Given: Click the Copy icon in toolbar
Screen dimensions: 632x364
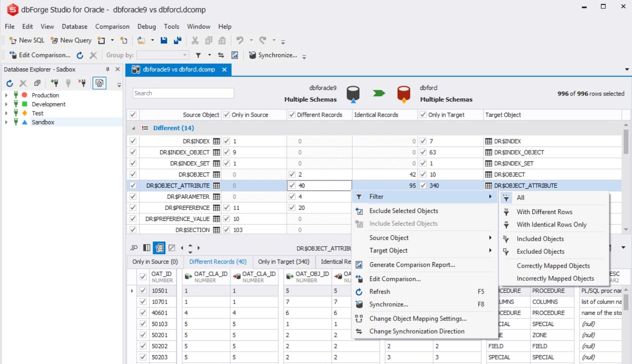Looking at the screenshot, I should (x=208, y=40).
